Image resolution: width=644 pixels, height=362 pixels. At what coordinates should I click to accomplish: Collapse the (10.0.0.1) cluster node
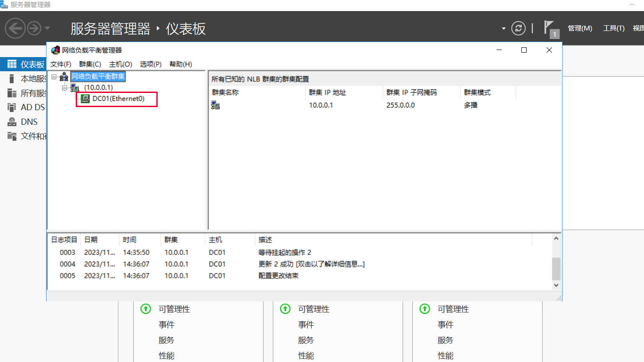click(64, 88)
